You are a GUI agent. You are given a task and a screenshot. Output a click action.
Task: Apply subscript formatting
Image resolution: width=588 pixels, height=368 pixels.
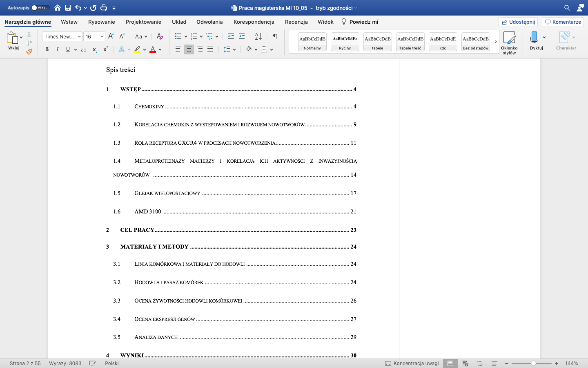[x=95, y=49]
